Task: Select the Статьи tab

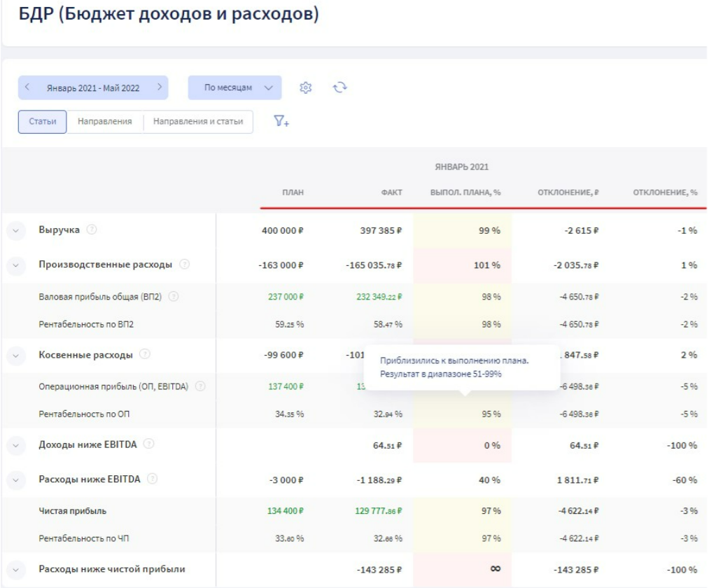Action: (x=42, y=122)
